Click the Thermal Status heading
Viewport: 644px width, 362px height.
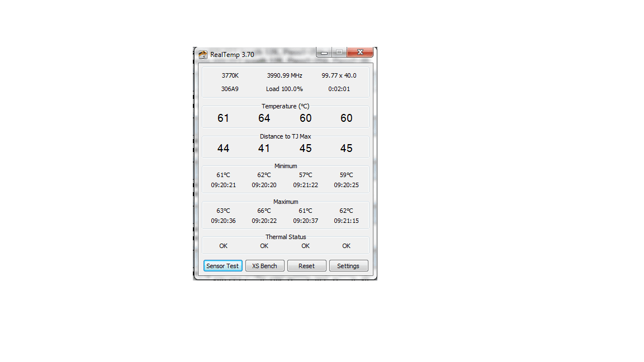[286, 237]
